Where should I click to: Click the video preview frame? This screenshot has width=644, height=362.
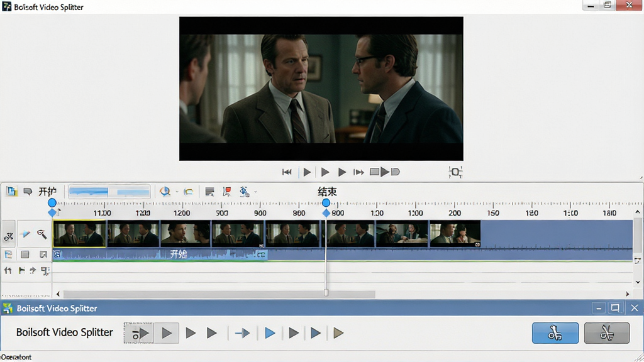pos(321,89)
